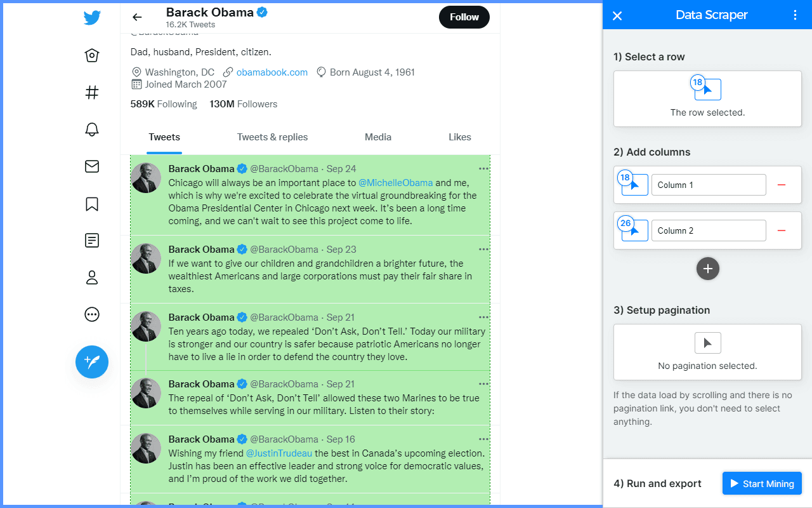Viewport: 812px width, 508px height.
Task: Open Data Scraper three-dot options menu
Action: pos(796,15)
